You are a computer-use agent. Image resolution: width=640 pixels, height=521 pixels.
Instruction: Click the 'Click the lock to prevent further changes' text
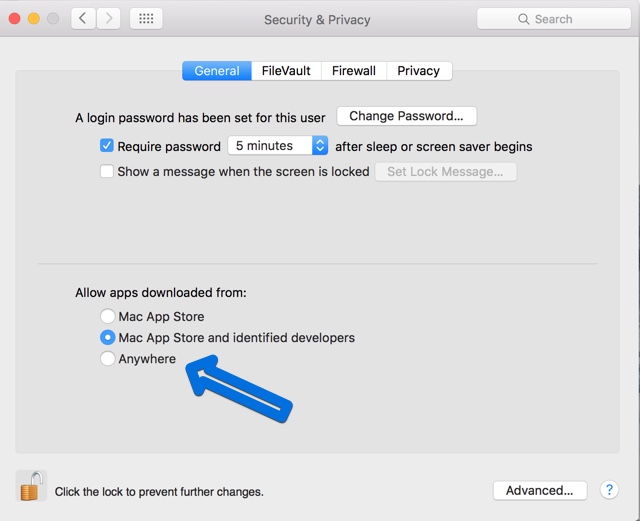tap(159, 492)
